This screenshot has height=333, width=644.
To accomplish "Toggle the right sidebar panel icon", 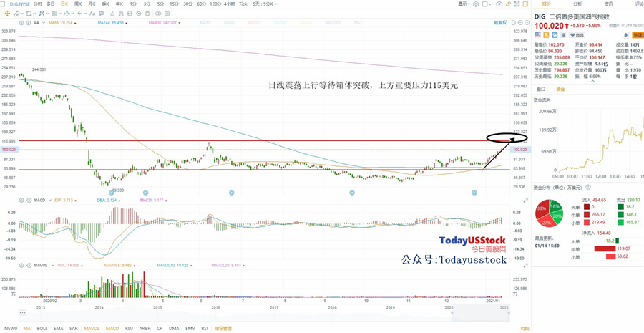I will (525, 4).
